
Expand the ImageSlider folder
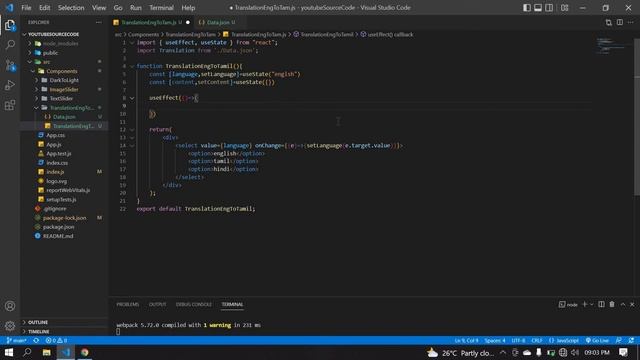click(64, 89)
